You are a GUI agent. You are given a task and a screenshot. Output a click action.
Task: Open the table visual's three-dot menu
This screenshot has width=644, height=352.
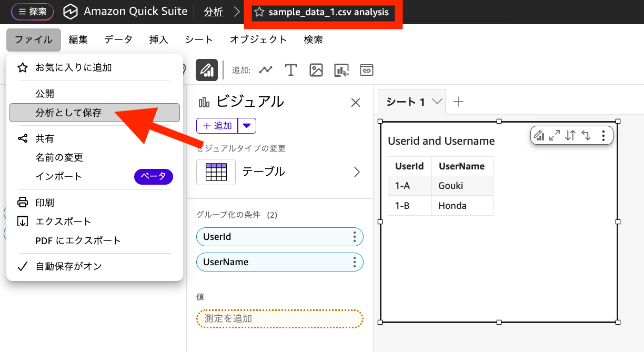[603, 135]
